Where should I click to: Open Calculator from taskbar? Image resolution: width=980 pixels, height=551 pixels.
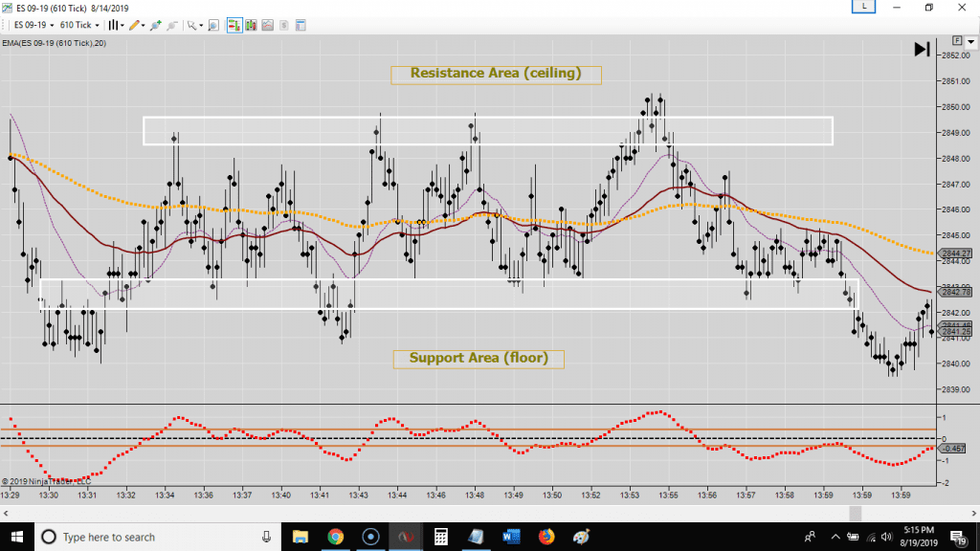coord(440,537)
